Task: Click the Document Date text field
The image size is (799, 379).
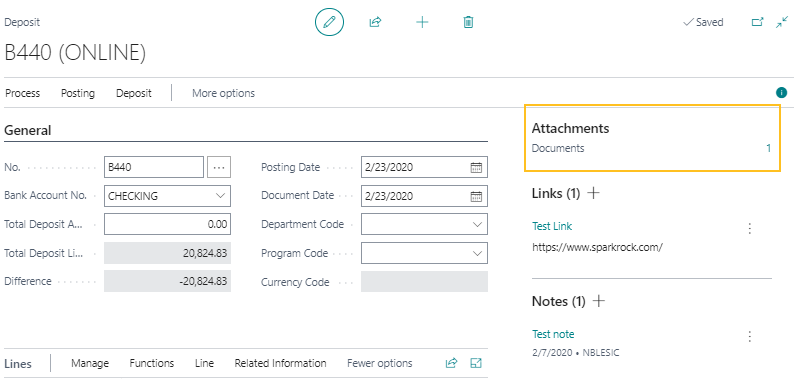Action: point(424,196)
